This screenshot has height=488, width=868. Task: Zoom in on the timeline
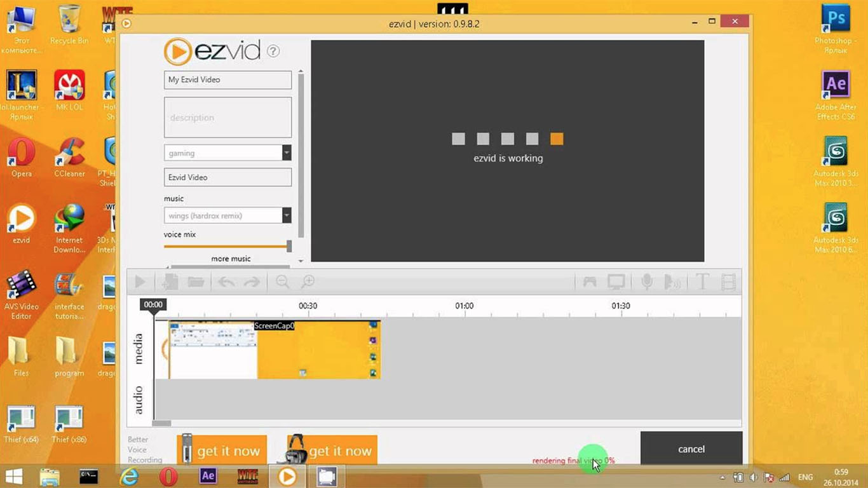[308, 281]
